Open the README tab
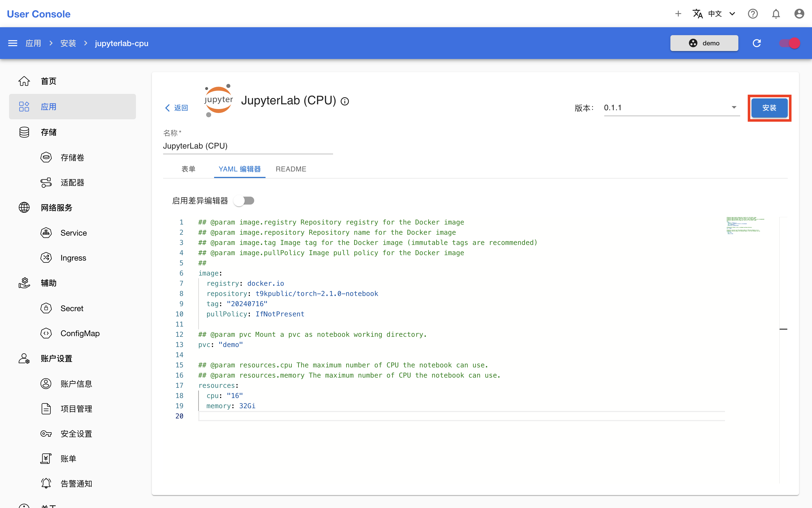 [291, 169]
